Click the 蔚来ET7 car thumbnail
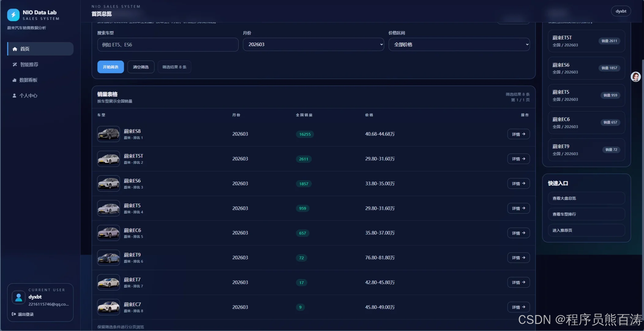The width and height of the screenshot is (644, 331). 108,283
